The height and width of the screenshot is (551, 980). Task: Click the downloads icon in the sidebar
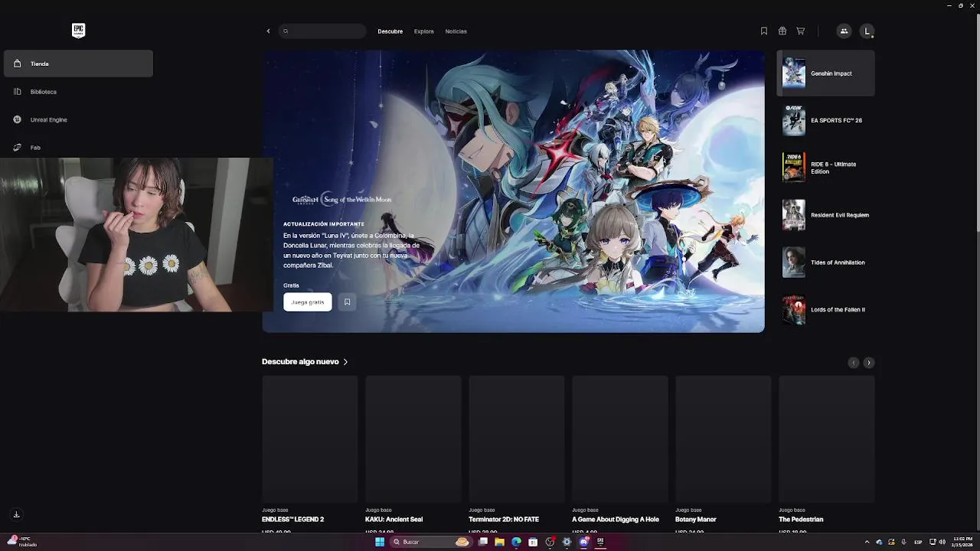(x=16, y=514)
